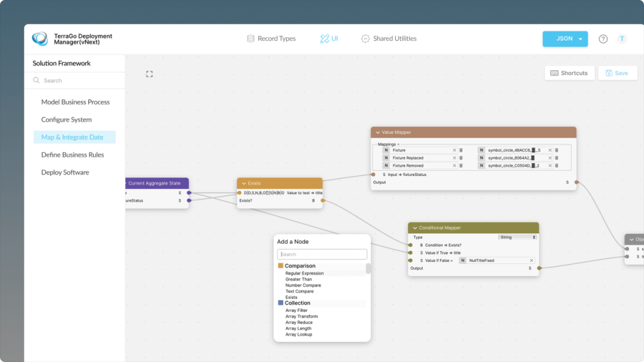
Task: Collapse the Conditional Mapper node
Action: tap(414, 228)
